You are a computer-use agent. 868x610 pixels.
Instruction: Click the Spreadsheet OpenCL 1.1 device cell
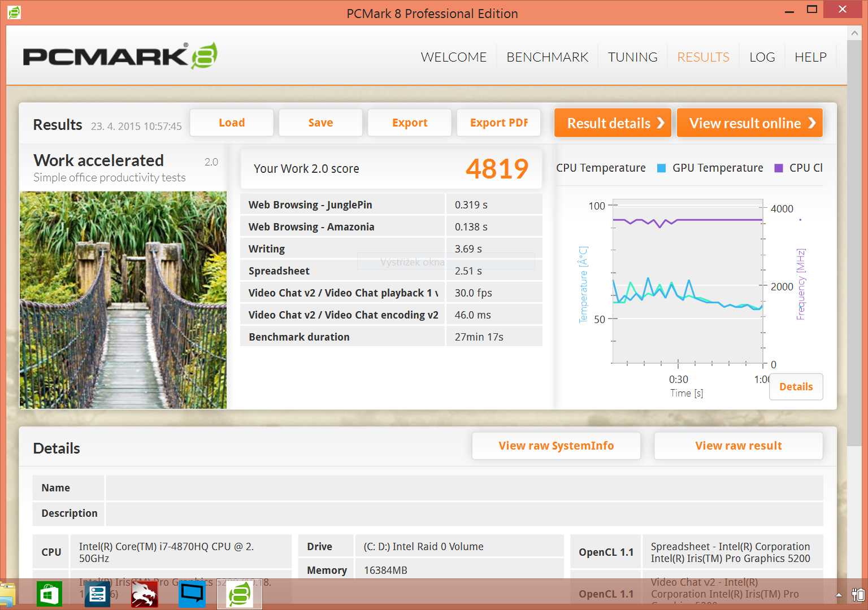tap(732, 552)
